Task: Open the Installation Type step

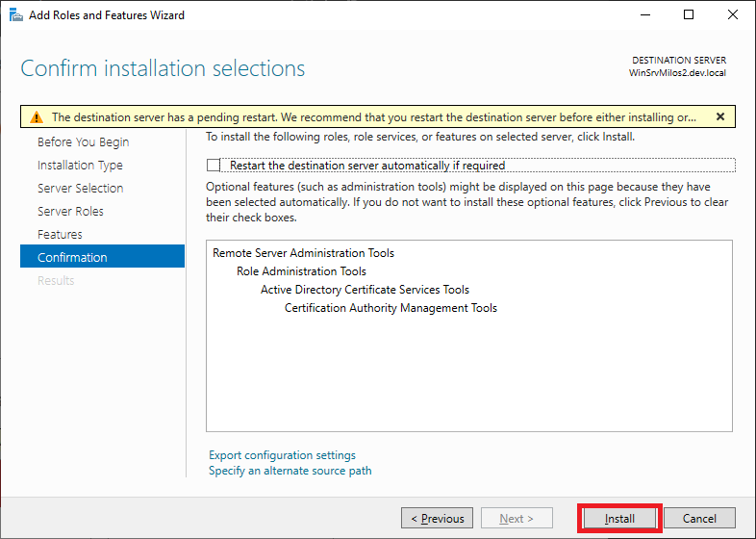Action: tap(80, 166)
